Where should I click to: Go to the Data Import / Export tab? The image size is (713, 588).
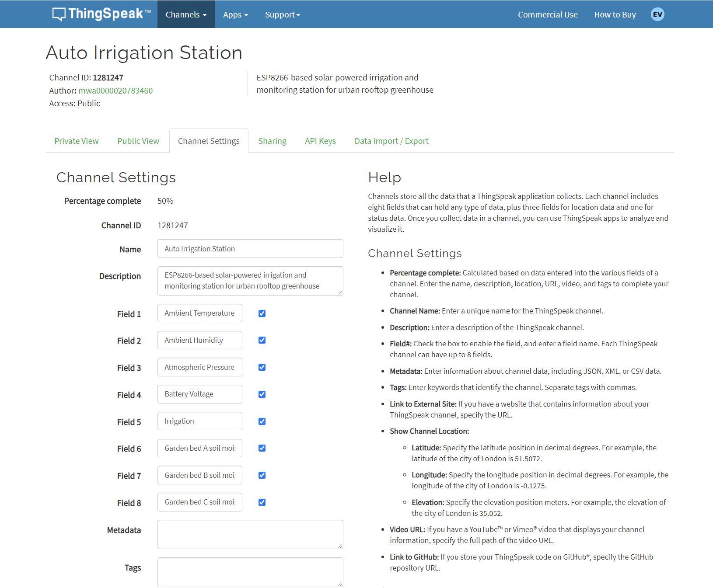391,141
